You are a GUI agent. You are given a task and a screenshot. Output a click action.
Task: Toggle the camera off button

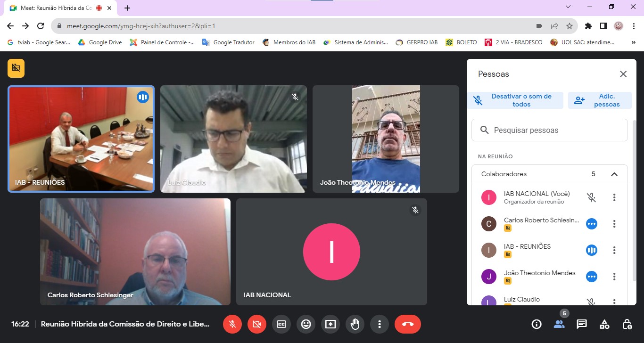click(x=257, y=324)
